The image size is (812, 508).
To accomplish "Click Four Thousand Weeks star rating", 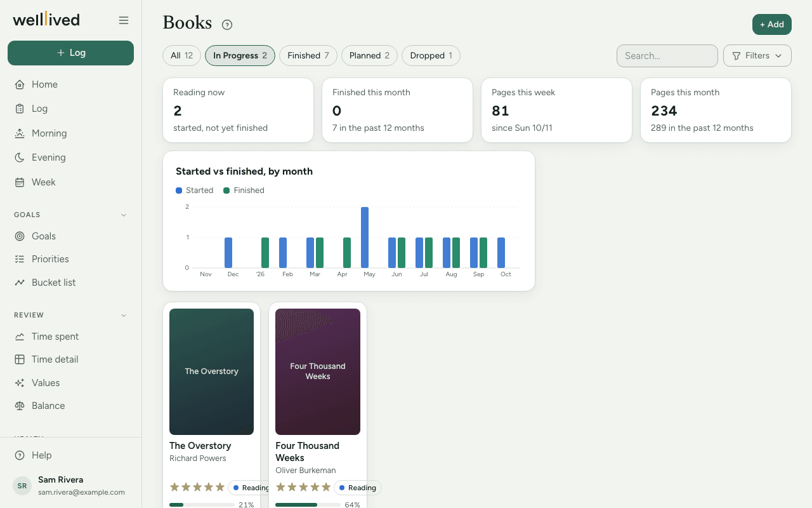I will (x=303, y=487).
